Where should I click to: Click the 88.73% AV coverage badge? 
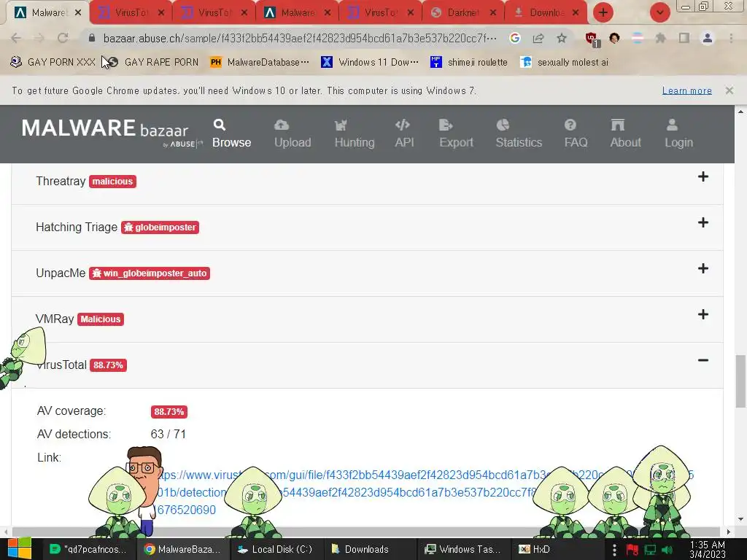(169, 412)
